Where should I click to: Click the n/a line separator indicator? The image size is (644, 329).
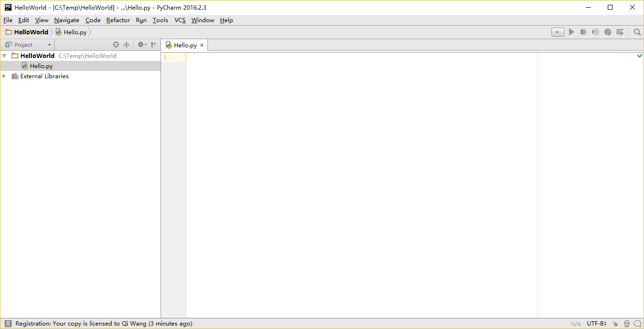point(576,324)
